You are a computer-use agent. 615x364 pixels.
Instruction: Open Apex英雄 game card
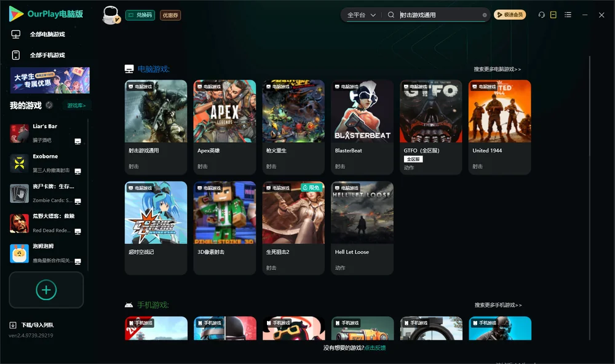224,127
